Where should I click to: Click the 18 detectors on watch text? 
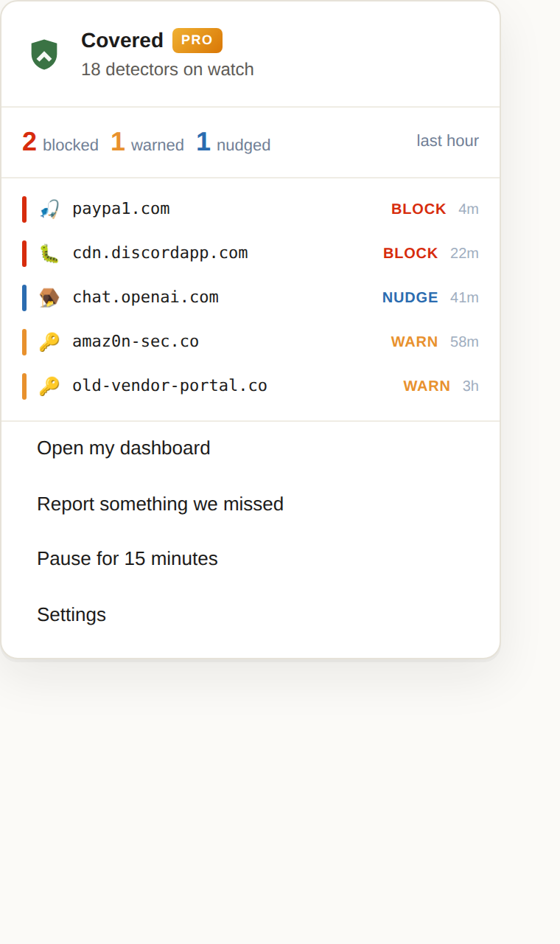coord(167,69)
